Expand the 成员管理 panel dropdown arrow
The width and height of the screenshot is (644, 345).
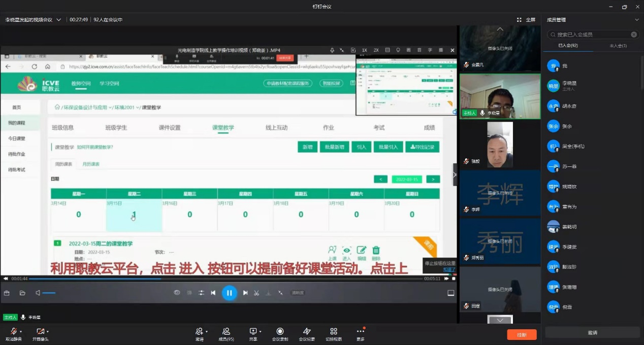pos(637,20)
